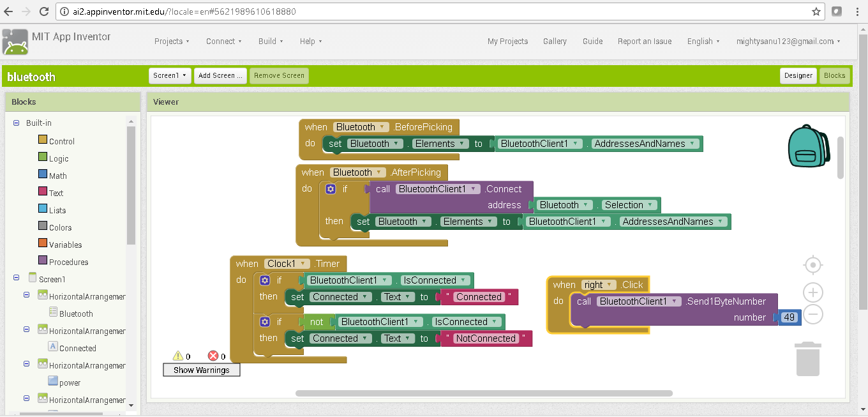Open the first IsConnected property dropdown
The width and height of the screenshot is (868, 417).
tap(435, 280)
